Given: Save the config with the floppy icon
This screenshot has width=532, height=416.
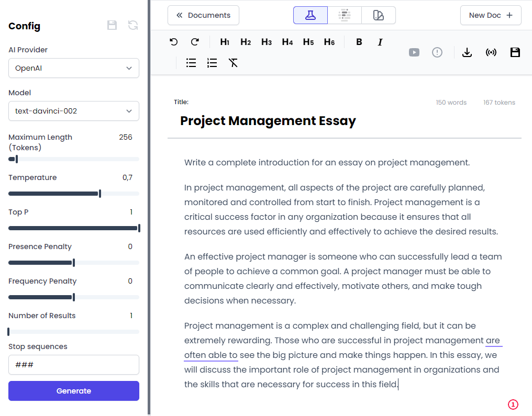Looking at the screenshot, I should pyautogui.click(x=112, y=25).
